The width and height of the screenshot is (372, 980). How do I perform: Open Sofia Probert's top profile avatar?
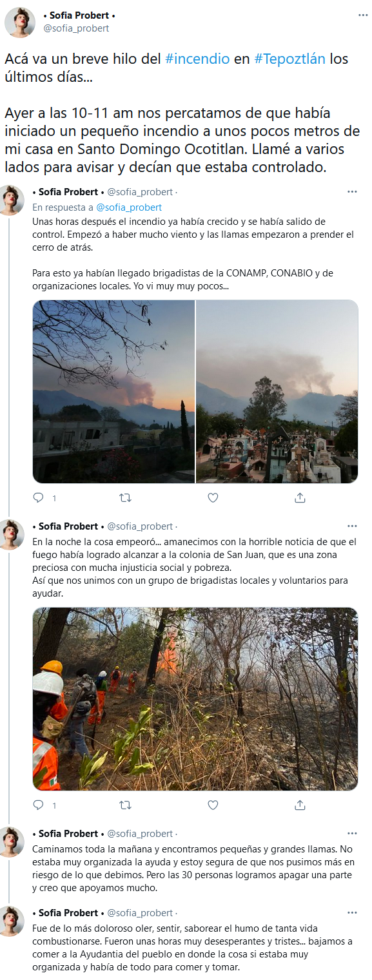tap(20, 23)
